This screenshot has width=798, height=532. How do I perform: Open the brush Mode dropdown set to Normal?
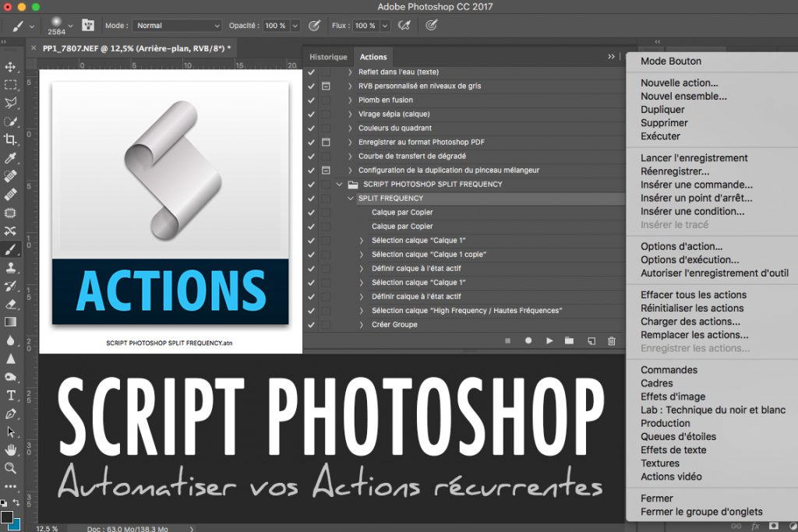[177, 26]
